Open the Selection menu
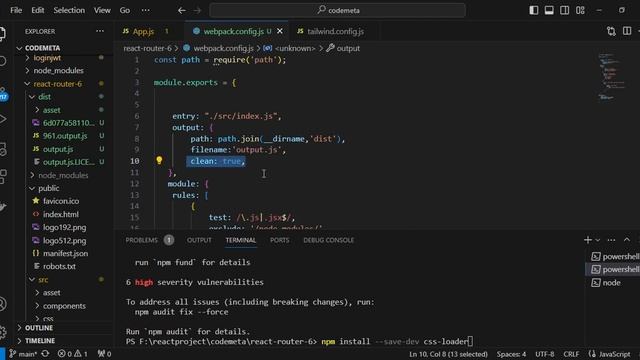640x360 pixels. pyautogui.click(x=69, y=10)
